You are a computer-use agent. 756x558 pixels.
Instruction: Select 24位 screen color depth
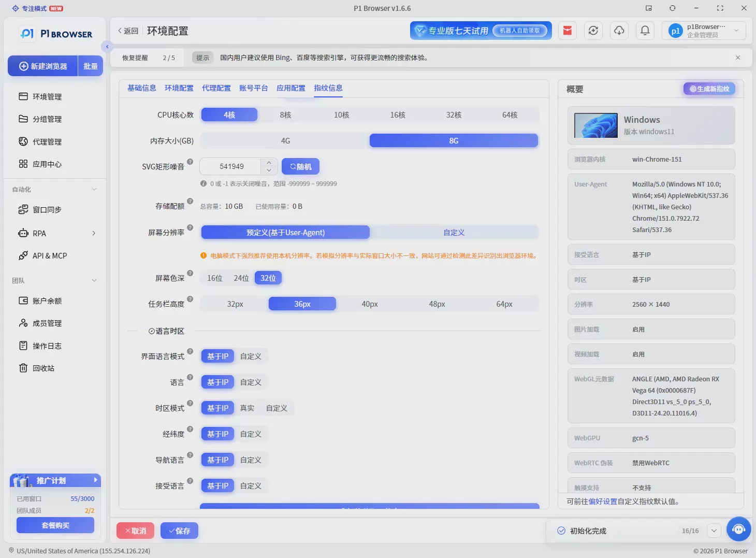(241, 278)
